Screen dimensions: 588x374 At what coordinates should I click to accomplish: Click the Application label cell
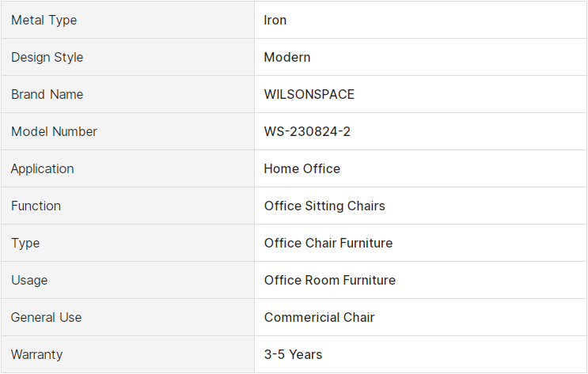(x=127, y=168)
